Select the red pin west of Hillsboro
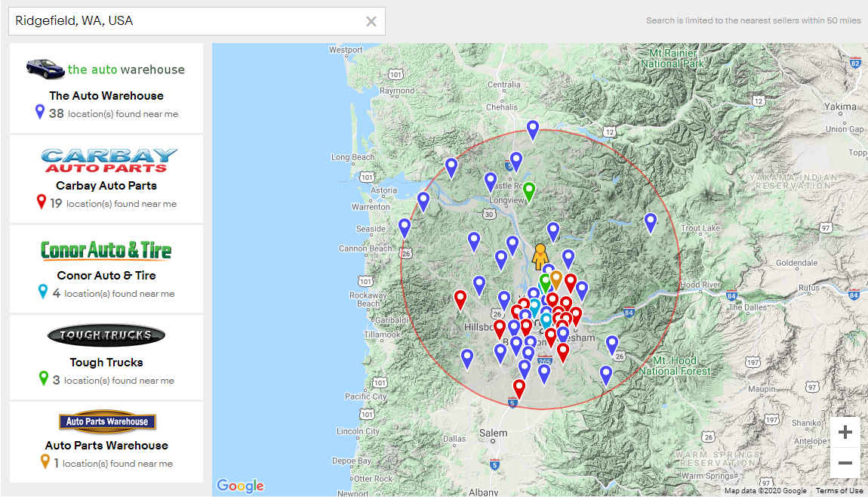 click(460, 300)
